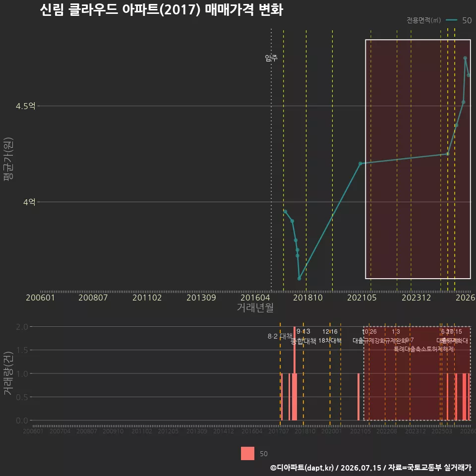Click the 거래량(건) axis title
This screenshot has height=476, width=476.
pos(8,373)
